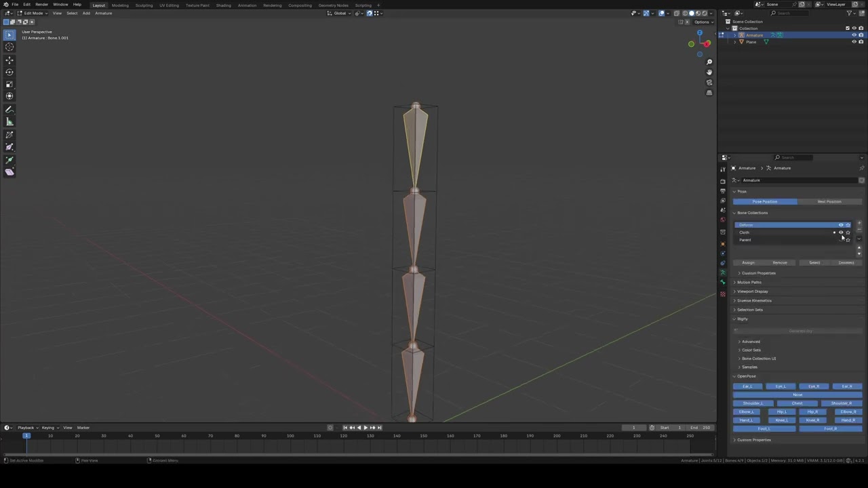Click the Remove bone collection button
This screenshot has height=488, width=868.
click(x=781, y=263)
